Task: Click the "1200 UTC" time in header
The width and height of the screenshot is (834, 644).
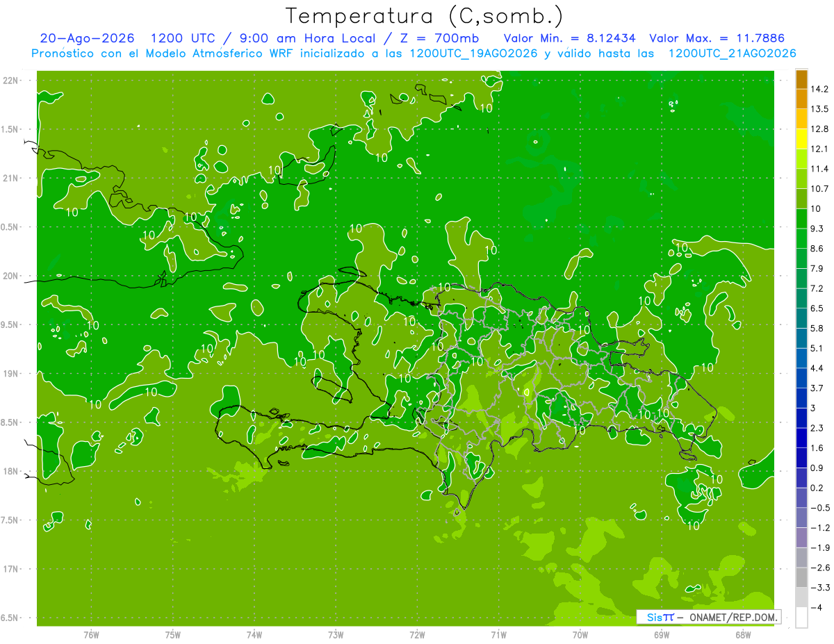Action: 180,38
